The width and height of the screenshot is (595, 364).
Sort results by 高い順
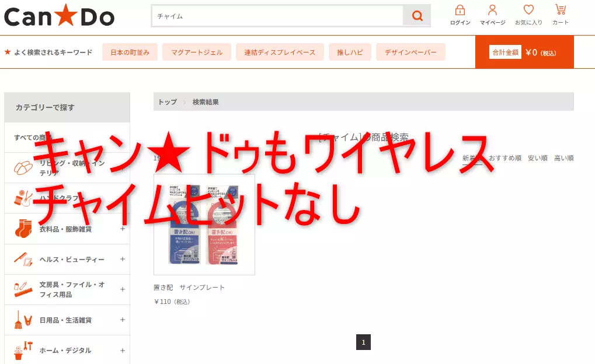563,158
